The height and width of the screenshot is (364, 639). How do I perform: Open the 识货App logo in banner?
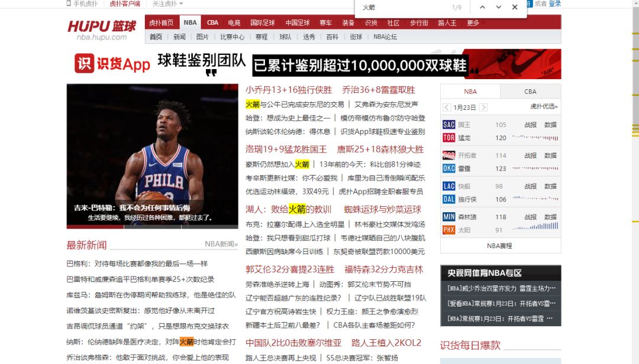click(112, 63)
